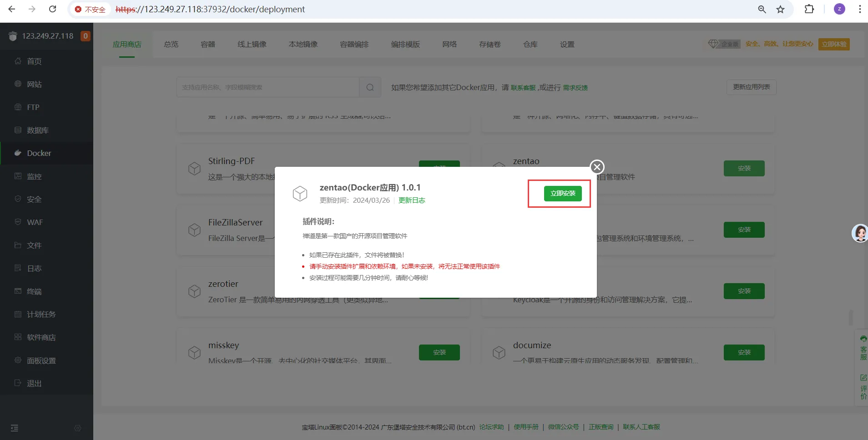The image size is (868, 440).
Task: Open the 客服 support side button
Action: 863,348
